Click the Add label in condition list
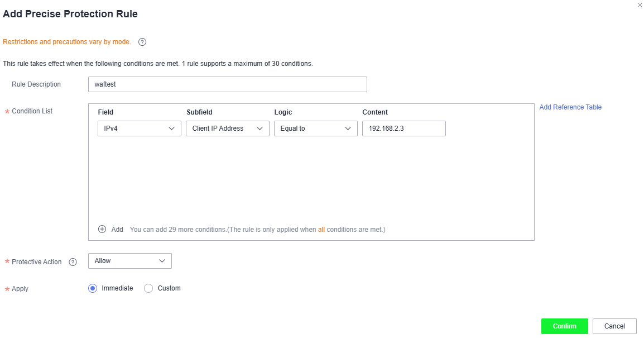The height and width of the screenshot is (338, 644). pos(117,230)
